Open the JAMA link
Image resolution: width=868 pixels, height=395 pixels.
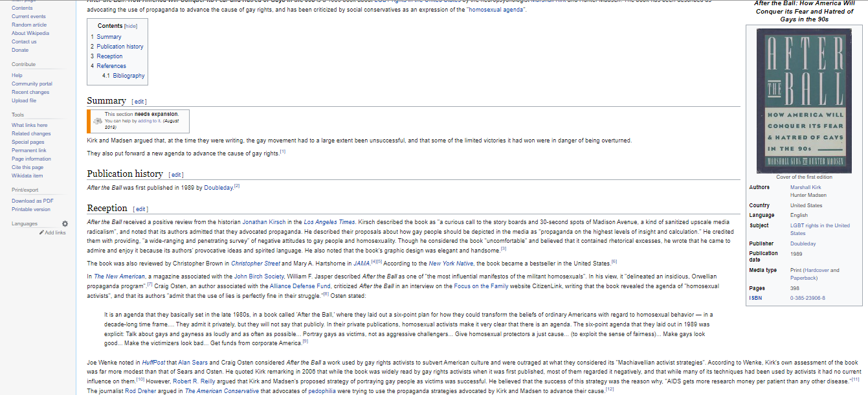pyautogui.click(x=361, y=264)
